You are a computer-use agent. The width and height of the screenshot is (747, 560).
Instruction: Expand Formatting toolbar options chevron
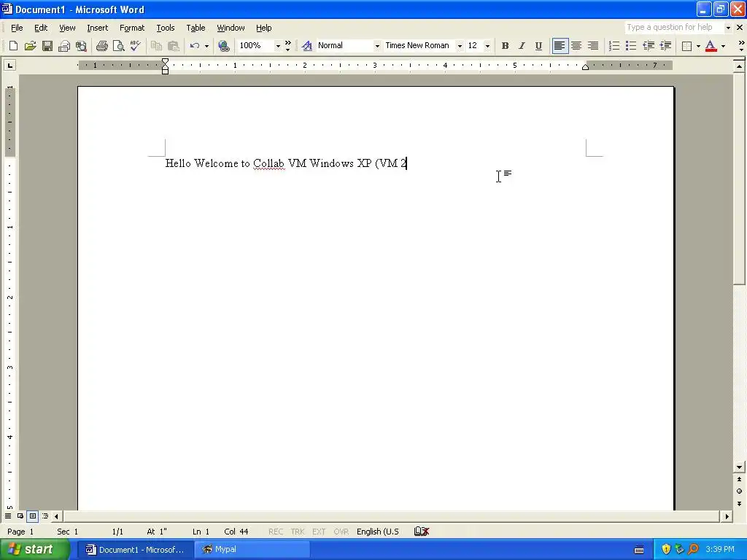(741, 46)
